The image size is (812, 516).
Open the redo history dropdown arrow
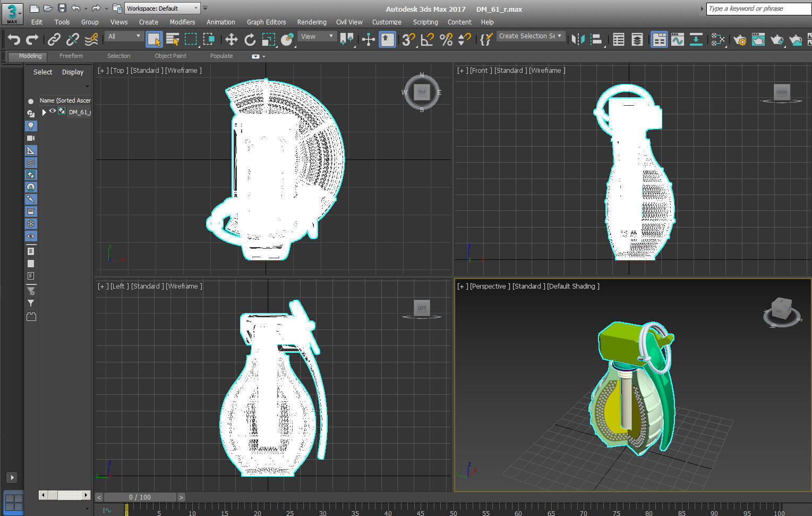point(106,9)
